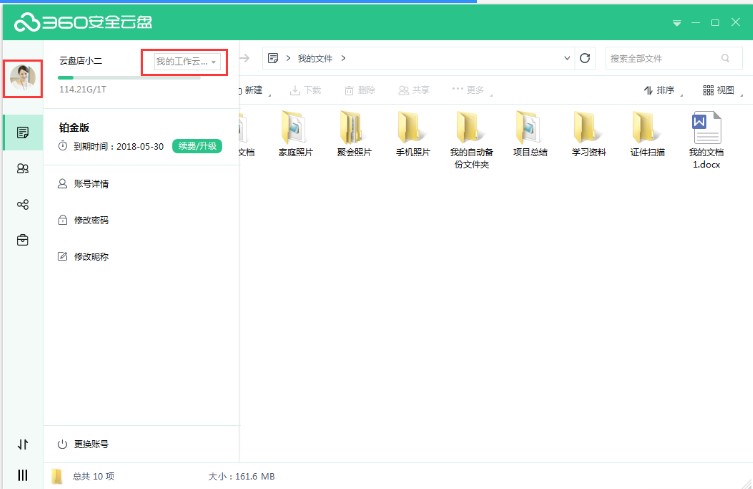Click the 总共 10 项 status text
753x489 pixels.
point(94,476)
